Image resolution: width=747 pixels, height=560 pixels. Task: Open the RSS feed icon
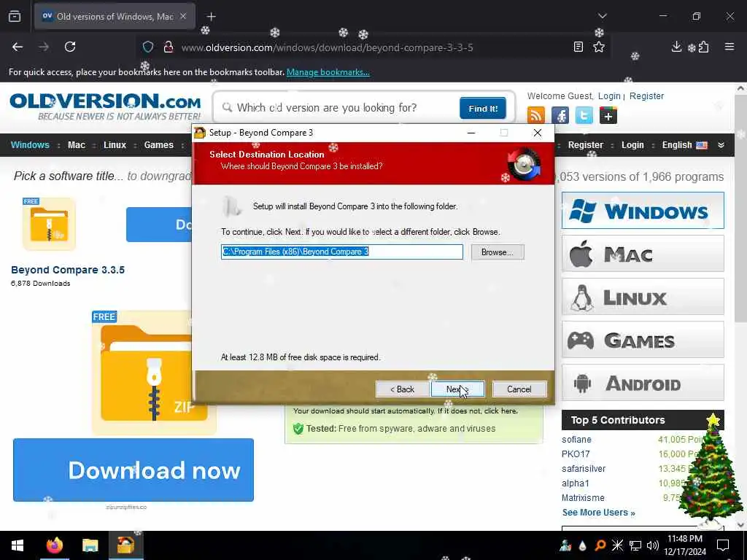(536, 115)
